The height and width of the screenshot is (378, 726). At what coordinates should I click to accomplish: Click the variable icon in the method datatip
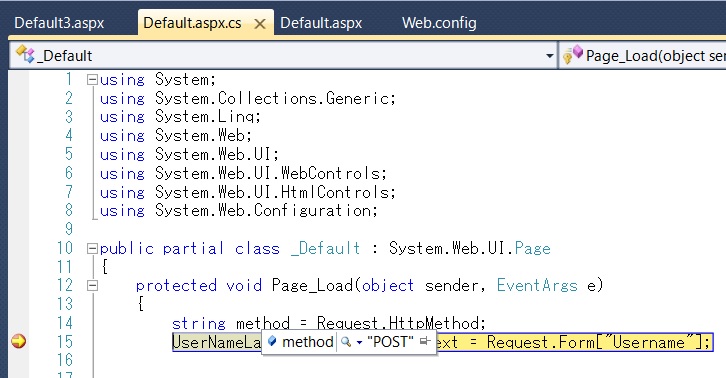coord(272,342)
